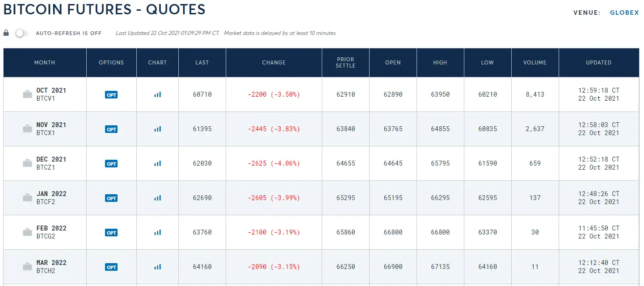Open the JAN 2022 chart icon
644x286 pixels.
[x=157, y=198]
